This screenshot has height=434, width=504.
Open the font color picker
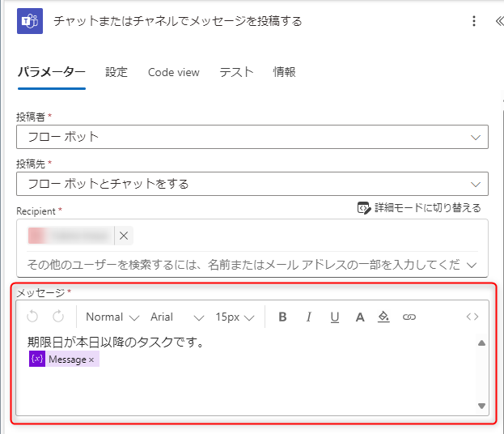click(x=360, y=317)
